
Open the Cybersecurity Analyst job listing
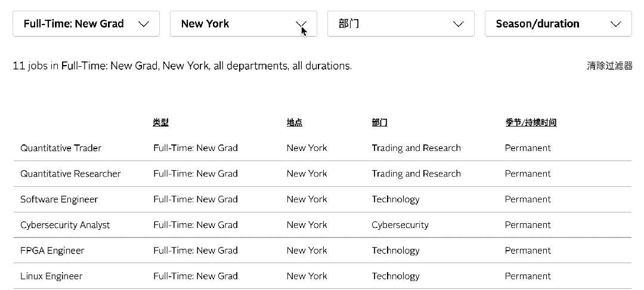tap(65, 225)
